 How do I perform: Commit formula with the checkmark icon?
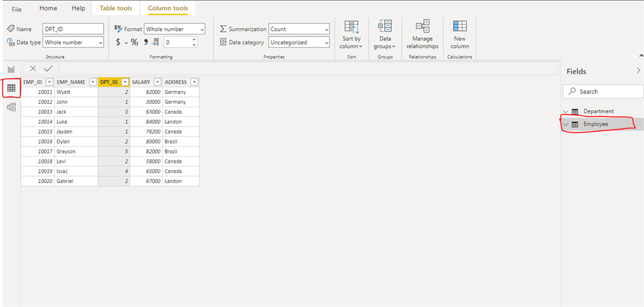click(48, 69)
